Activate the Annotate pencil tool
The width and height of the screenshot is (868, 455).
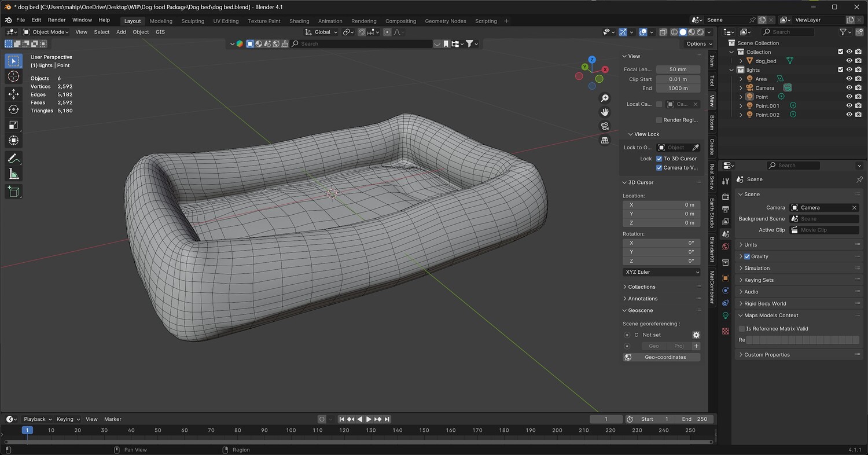(x=14, y=158)
